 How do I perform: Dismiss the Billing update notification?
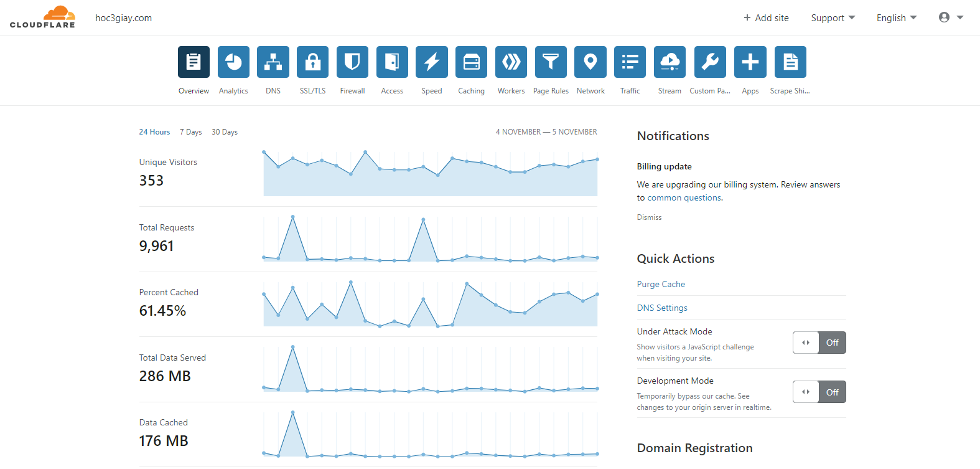click(649, 217)
